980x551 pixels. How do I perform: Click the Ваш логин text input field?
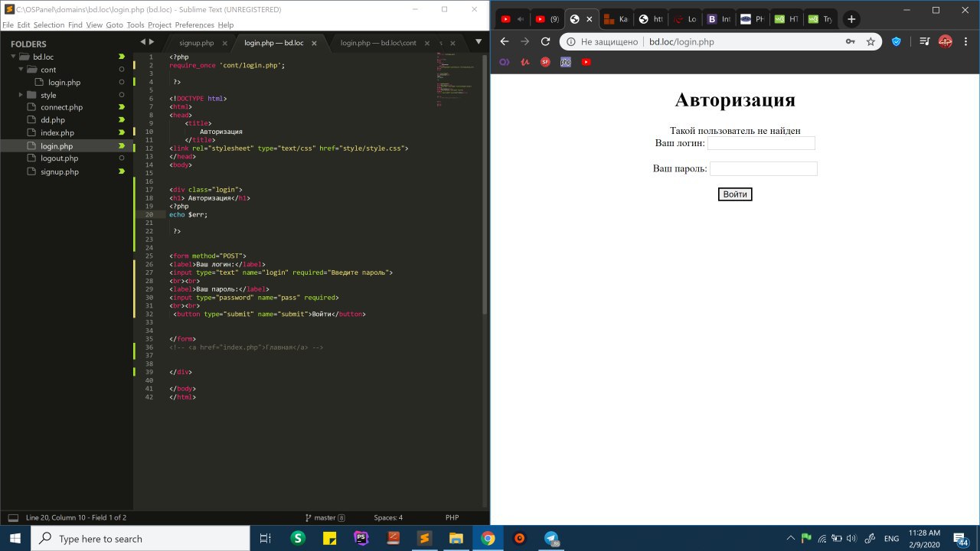click(x=761, y=143)
